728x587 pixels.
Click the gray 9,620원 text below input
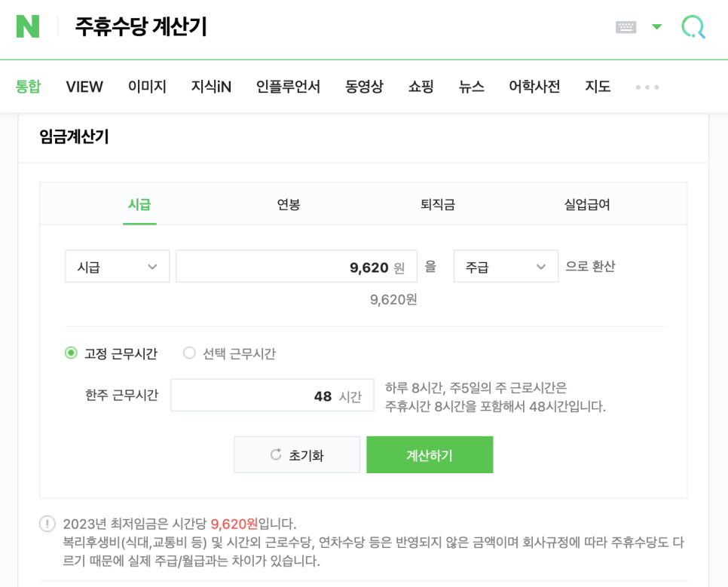click(x=393, y=300)
